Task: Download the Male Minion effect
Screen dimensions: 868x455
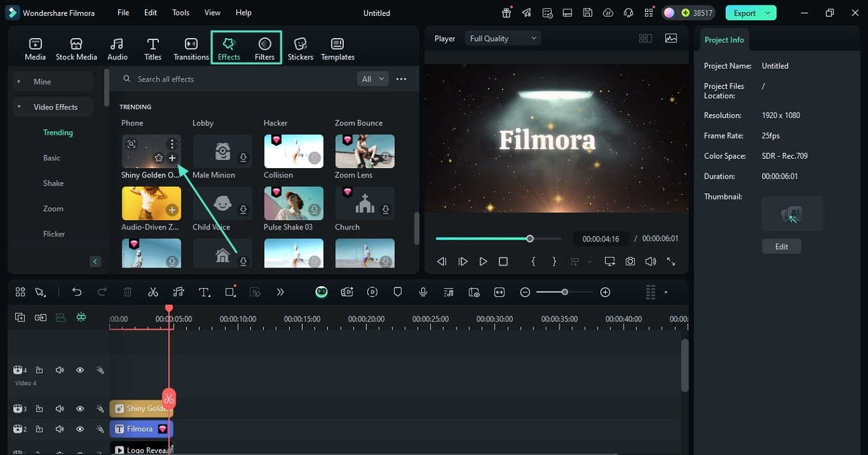Action: click(x=243, y=158)
